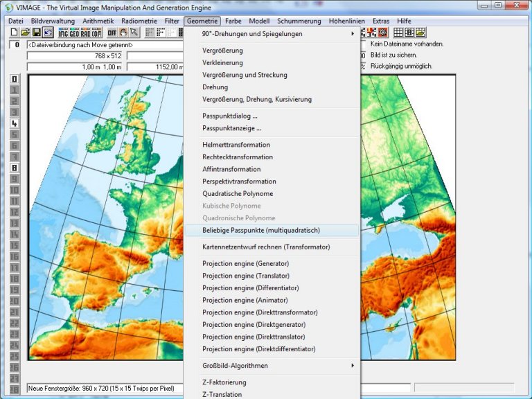Image resolution: width=532 pixels, height=399 pixels.
Task: Click Beliebige Passpunkte (multiquadratisch) entry
Action: (261, 230)
